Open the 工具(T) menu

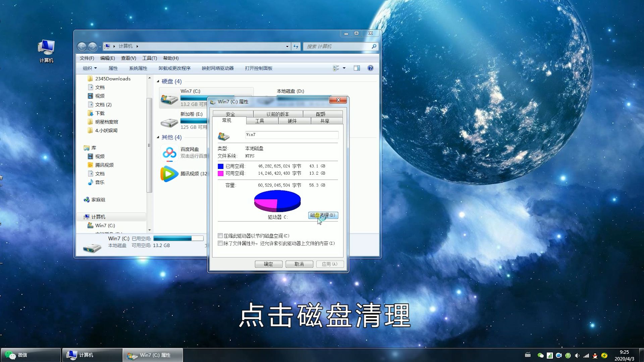[150, 58]
